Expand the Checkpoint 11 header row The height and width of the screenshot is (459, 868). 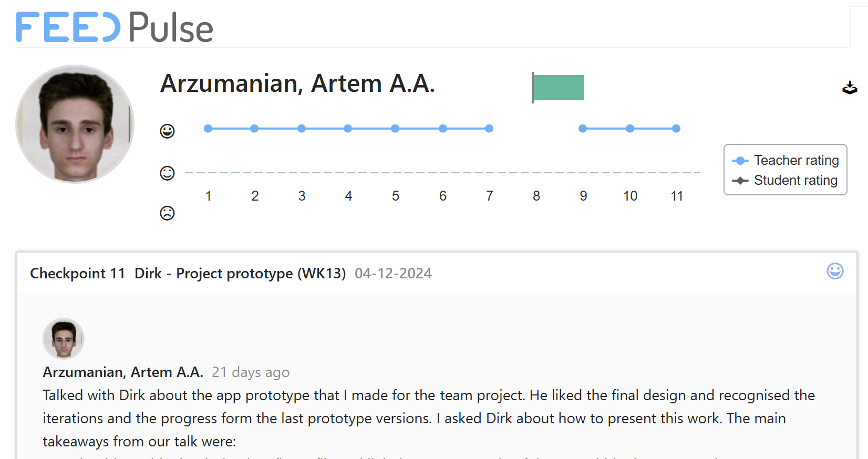tap(420, 273)
